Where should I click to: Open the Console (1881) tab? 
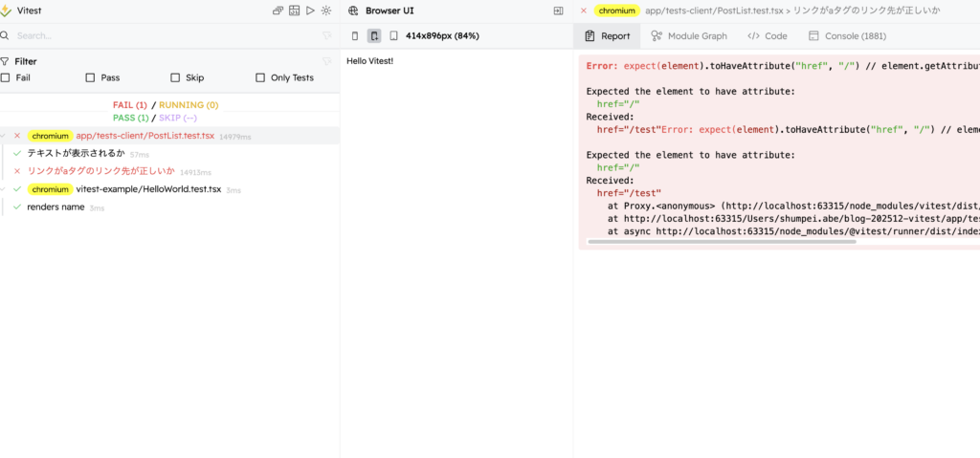[x=847, y=36]
